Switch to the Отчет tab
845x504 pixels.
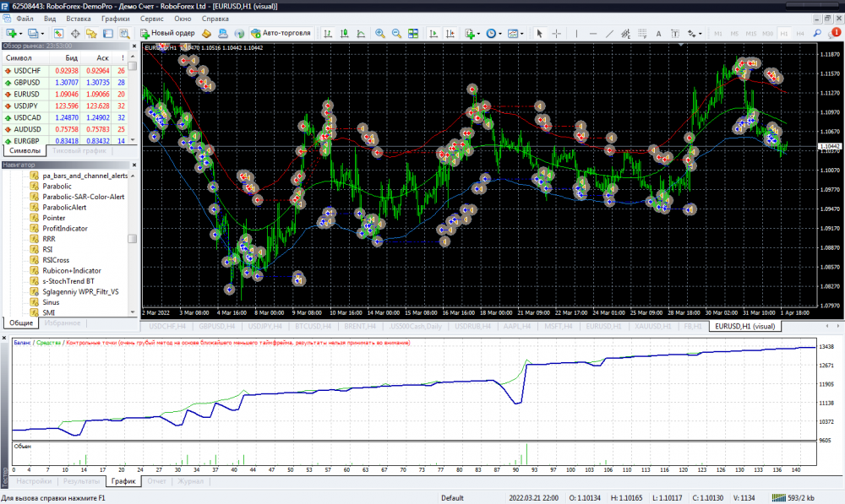click(x=155, y=481)
